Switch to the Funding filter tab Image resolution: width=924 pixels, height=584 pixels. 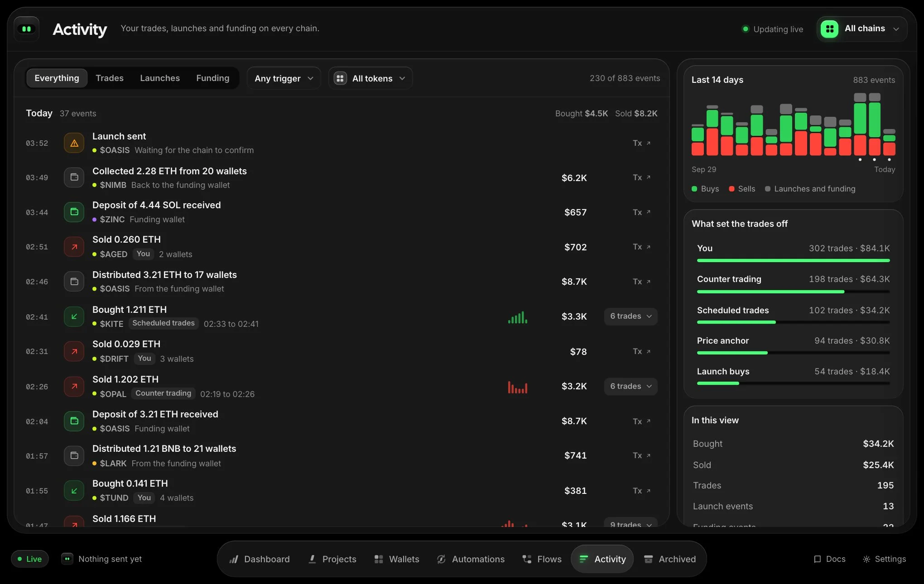(213, 78)
